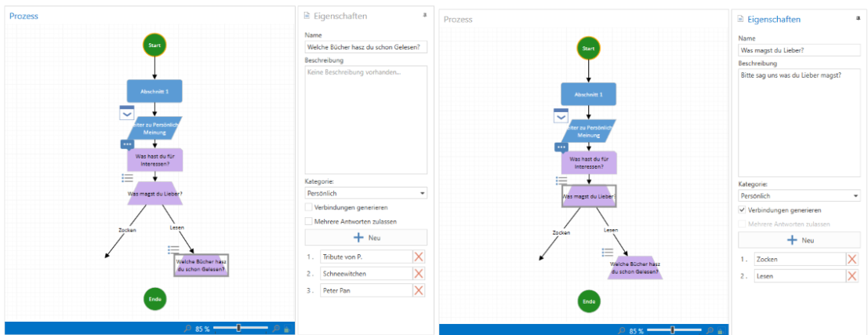Click the lock icon in left Prozess status bar
868x335 pixels.
pos(287,329)
